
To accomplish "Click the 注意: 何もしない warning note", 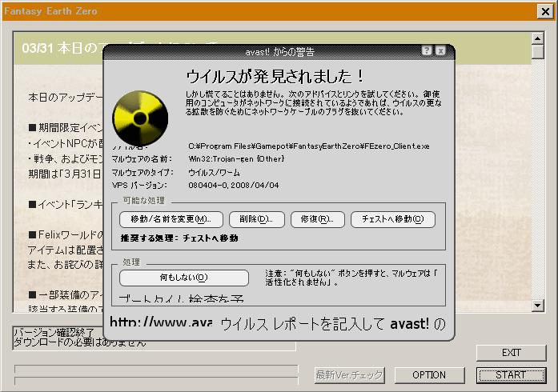I will [x=351, y=278].
